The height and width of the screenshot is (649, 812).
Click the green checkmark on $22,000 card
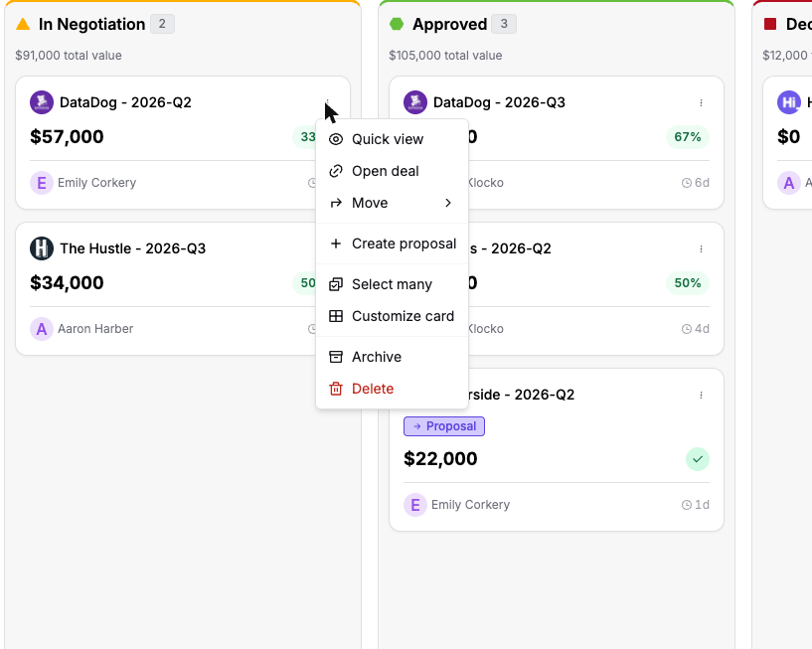pyautogui.click(x=698, y=459)
